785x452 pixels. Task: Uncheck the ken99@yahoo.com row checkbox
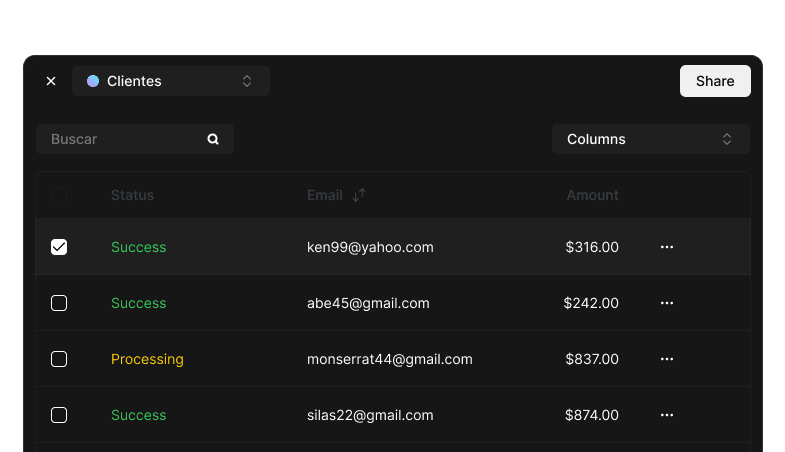pyautogui.click(x=59, y=247)
